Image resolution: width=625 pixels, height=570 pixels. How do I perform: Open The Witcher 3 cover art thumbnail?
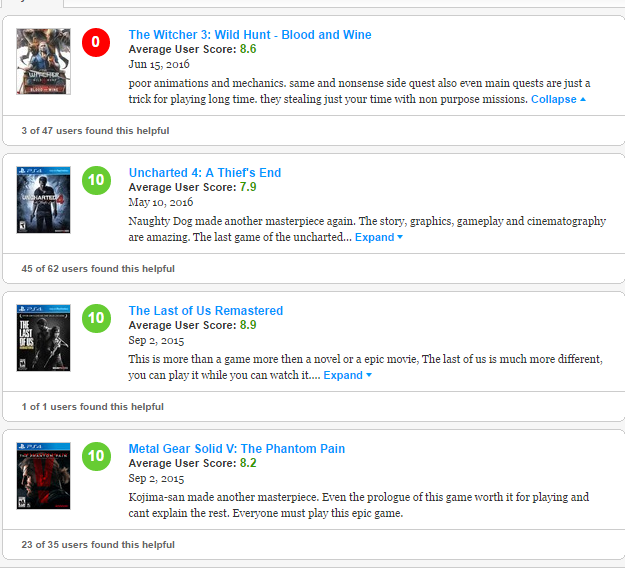pos(43,61)
